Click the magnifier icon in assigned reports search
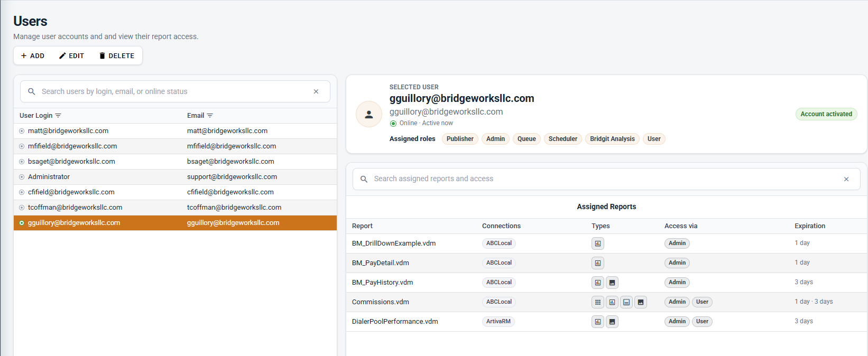 tap(364, 179)
